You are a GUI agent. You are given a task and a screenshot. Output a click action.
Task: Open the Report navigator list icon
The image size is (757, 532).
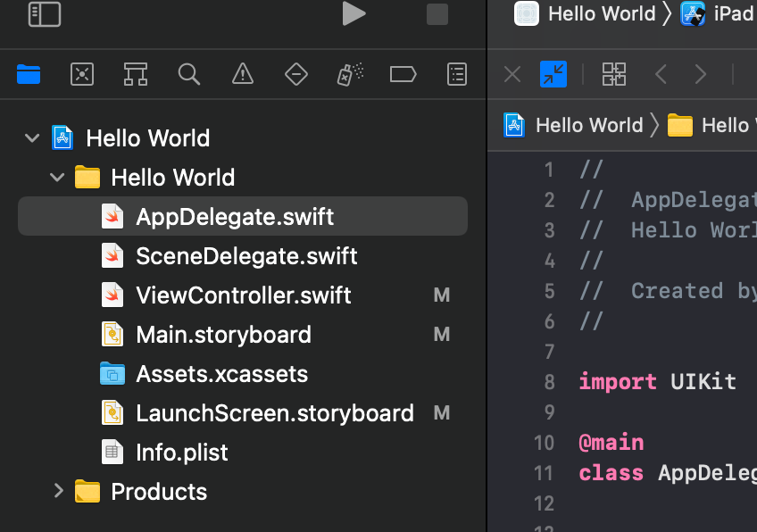coord(456,74)
